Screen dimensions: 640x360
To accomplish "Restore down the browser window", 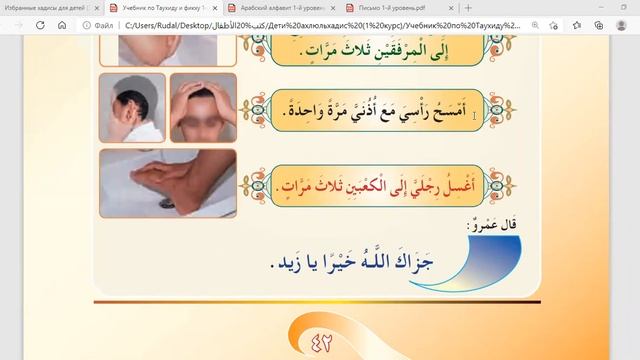I will point(624,7).
